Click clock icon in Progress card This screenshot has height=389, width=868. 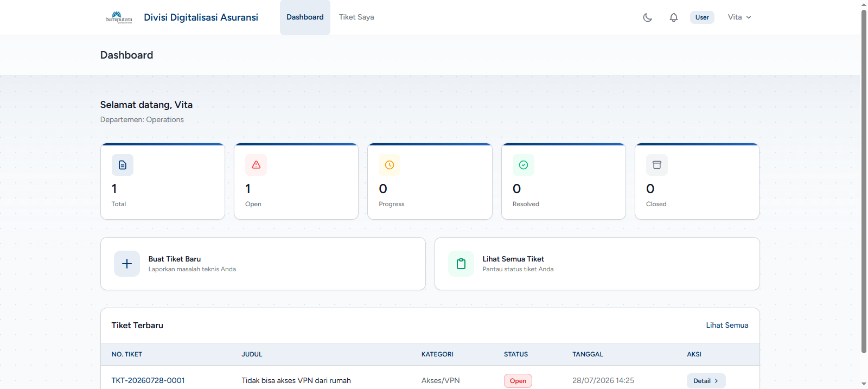pyautogui.click(x=390, y=165)
